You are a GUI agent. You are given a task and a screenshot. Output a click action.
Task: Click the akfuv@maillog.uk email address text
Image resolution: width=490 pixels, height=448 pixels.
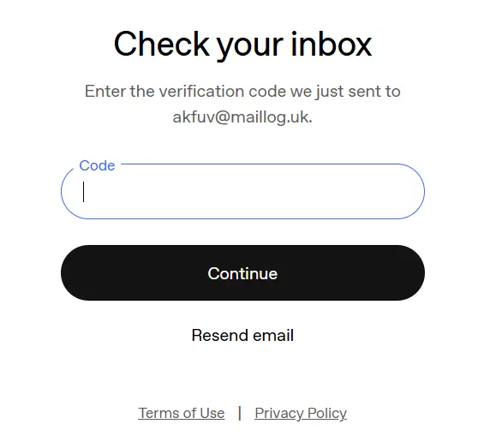[x=242, y=117]
